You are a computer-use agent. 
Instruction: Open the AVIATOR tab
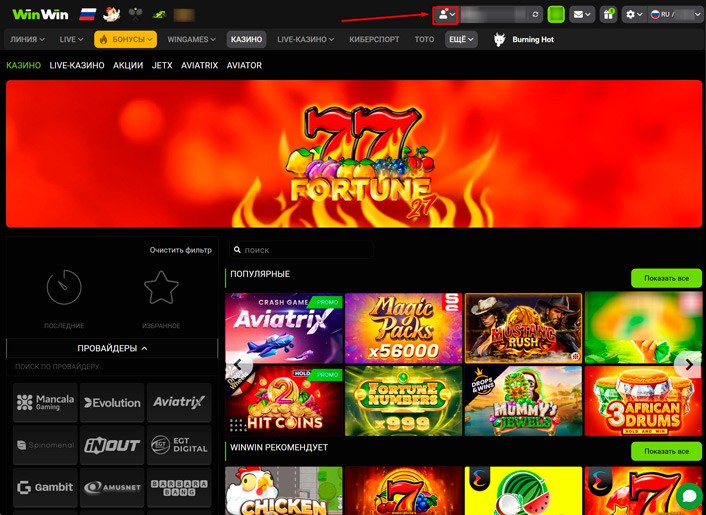[x=244, y=65]
